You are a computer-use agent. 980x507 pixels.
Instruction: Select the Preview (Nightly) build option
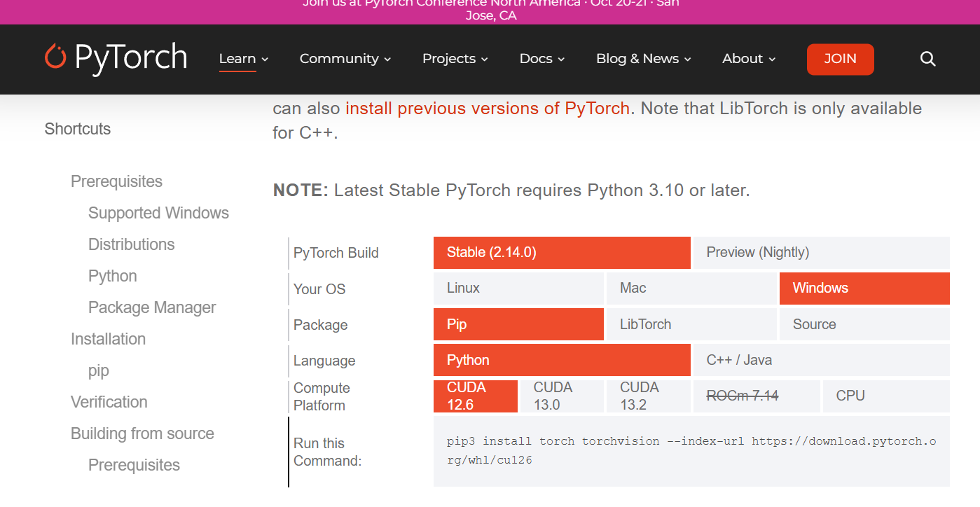(821, 253)
